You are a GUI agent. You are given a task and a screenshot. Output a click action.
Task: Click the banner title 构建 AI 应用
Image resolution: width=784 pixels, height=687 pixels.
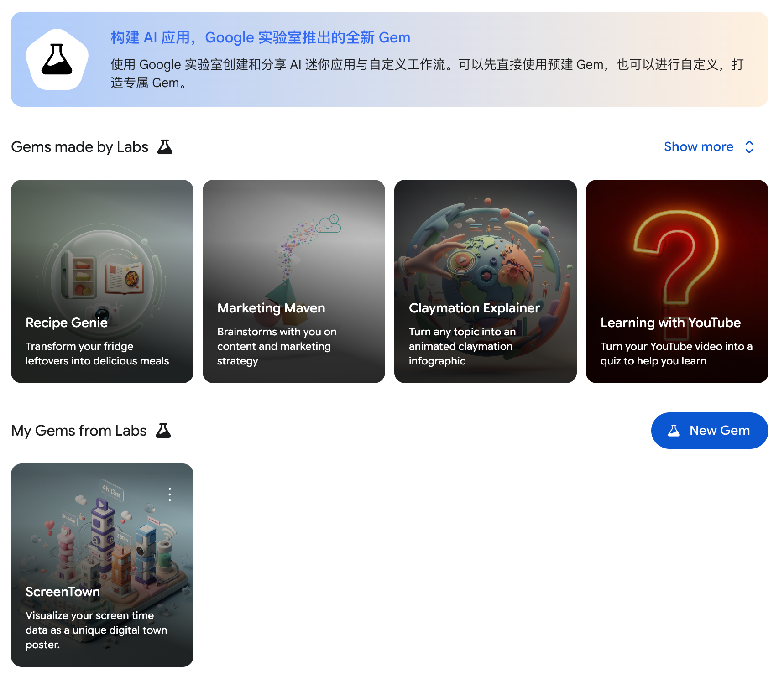coord(261,37)
